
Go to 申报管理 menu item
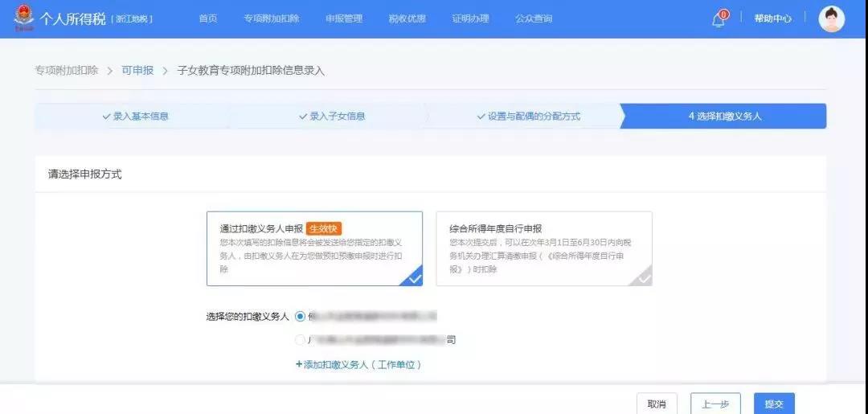(x=344, y=18)
